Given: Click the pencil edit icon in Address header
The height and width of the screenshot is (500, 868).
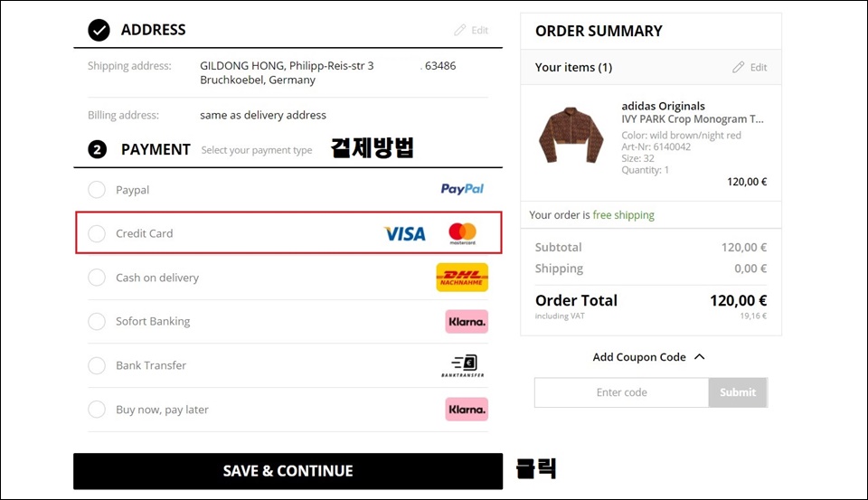Looking at the screenshot, I should [460, 30].
